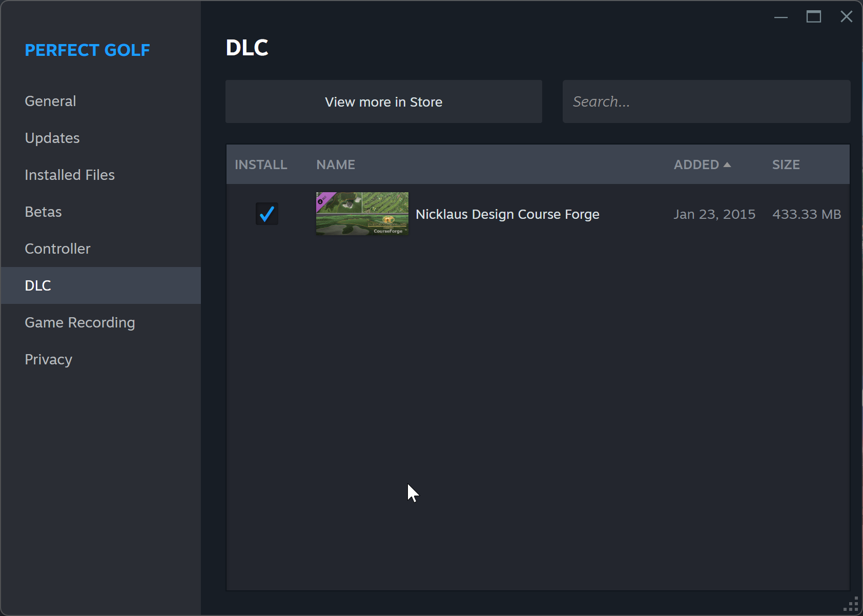Image resolution: width=863 pixels, height=616 pixels.
Task: Click the DLC search field
Action: pyautogui.click(x=706, y=101)
